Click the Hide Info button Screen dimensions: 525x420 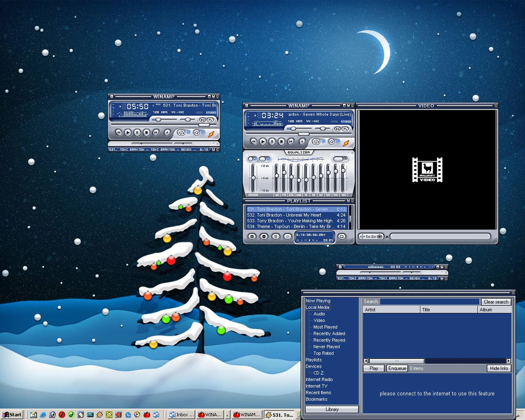coord(498,368)
